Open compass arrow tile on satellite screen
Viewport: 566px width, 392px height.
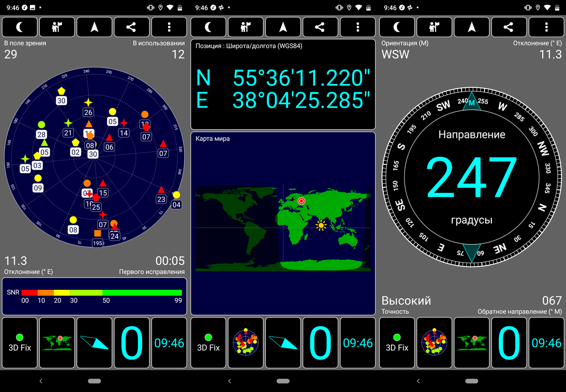click(94, 343)
